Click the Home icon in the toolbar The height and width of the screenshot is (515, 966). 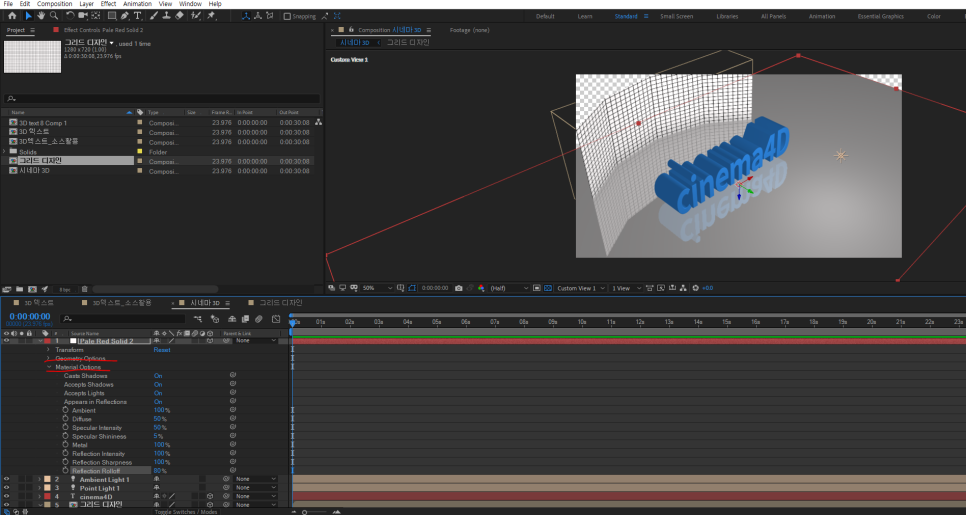tap(12, 16)
